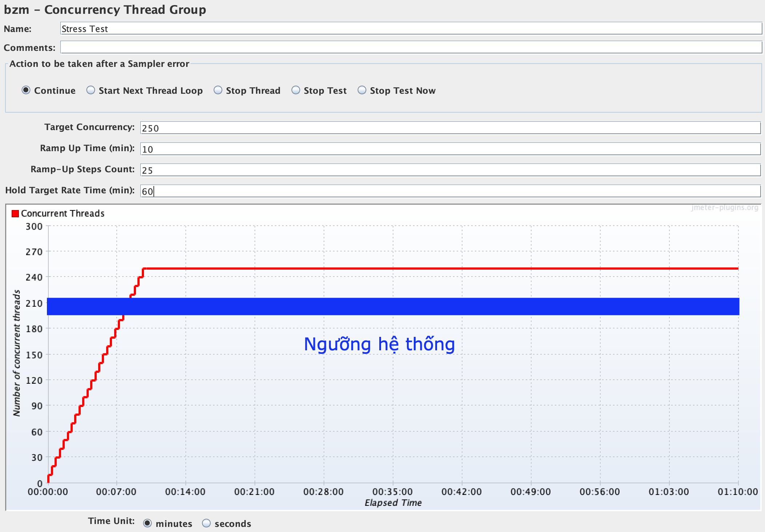
Task: Open the jmeter-plugins.org watermark link
Action: point(725,207)
